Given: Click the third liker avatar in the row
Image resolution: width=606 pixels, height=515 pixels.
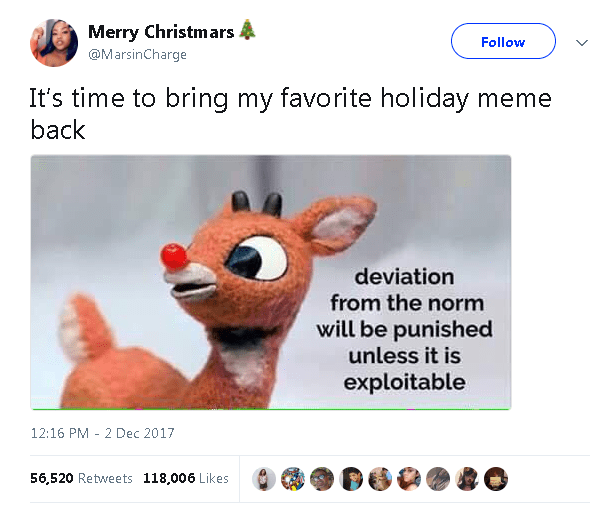Looking at the screenshot, I should [x=322, y=479].
